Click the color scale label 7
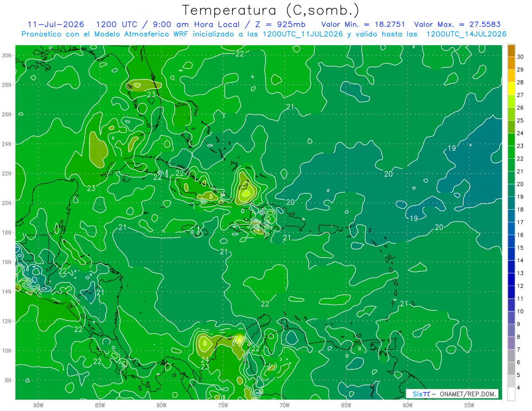The width and height of the screenshot is (532, 411). (x=519, y=350)
